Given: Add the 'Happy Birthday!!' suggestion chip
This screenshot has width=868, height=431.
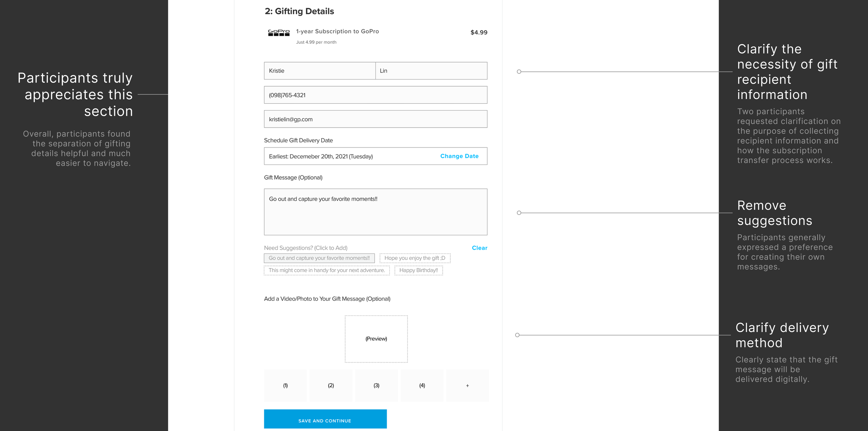Looking at the screenshot, I should [418, 270].
